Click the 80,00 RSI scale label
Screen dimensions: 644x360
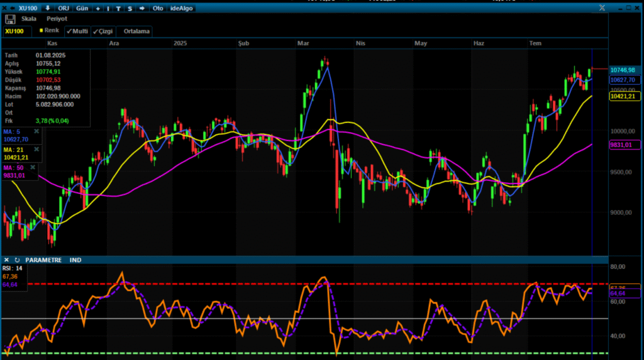coord(618,266)
